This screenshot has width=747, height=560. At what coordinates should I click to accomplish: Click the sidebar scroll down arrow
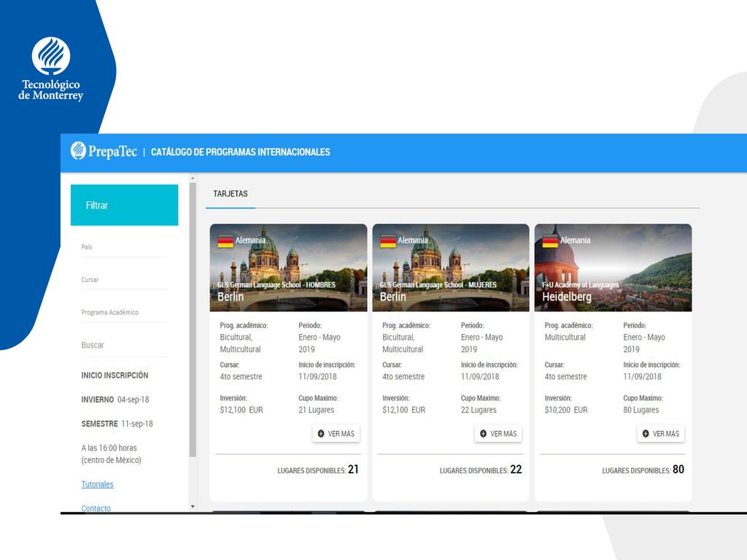point(193,507)
